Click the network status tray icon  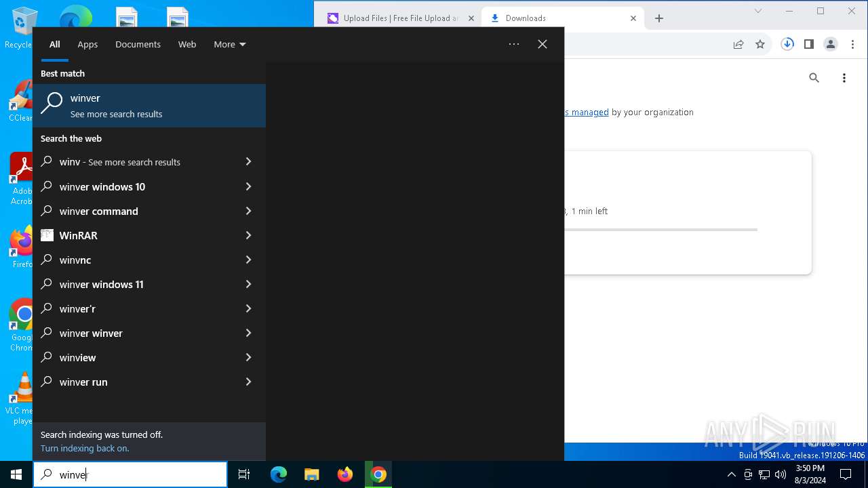pos(764,474)
